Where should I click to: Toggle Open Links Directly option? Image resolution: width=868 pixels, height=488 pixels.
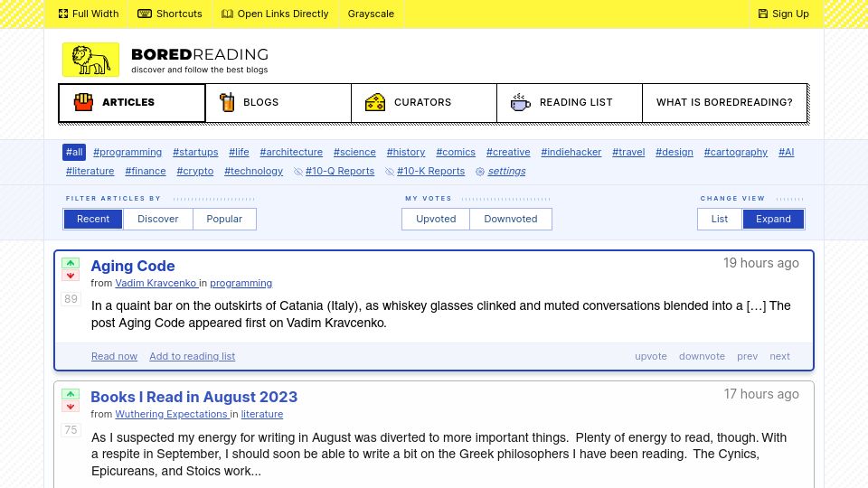(275, 14)
